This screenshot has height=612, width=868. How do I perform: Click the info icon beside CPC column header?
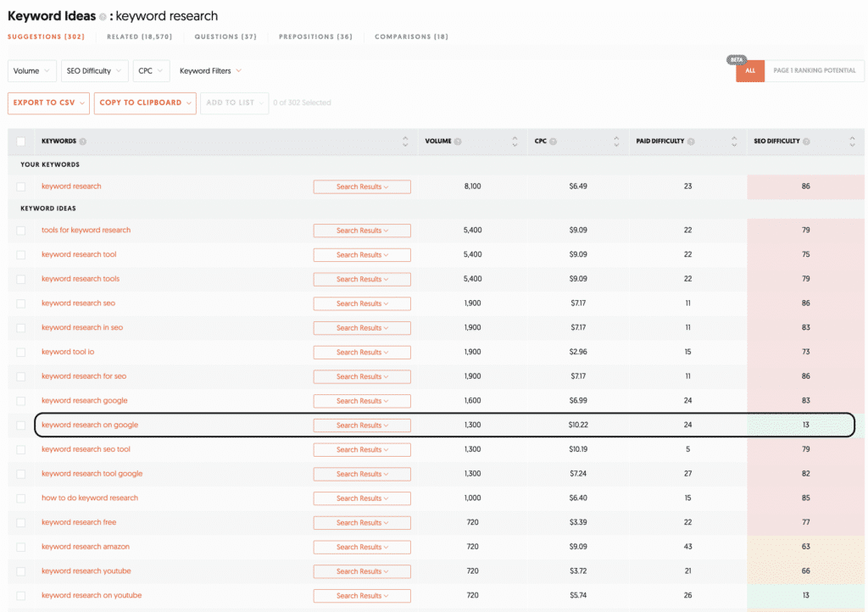point(554,142)
